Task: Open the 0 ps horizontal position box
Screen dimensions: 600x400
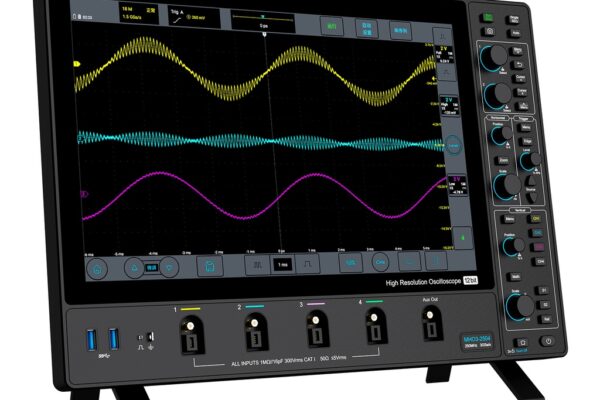Action: [x=263, y=21]
